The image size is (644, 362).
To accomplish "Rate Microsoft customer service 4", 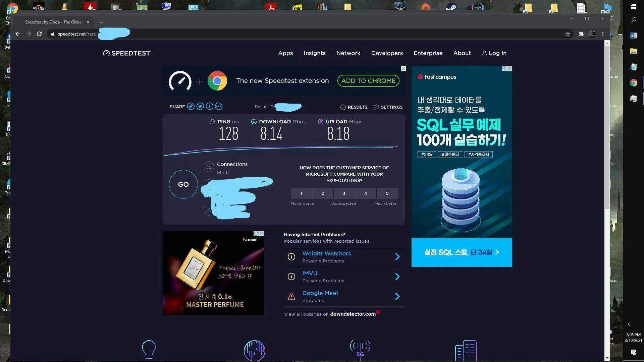I will (x=366, y=193).
